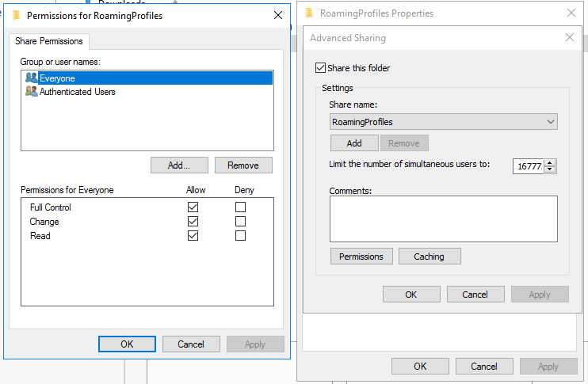Click Add button under Share name
The image size is (588, 384).
[354, 143]
